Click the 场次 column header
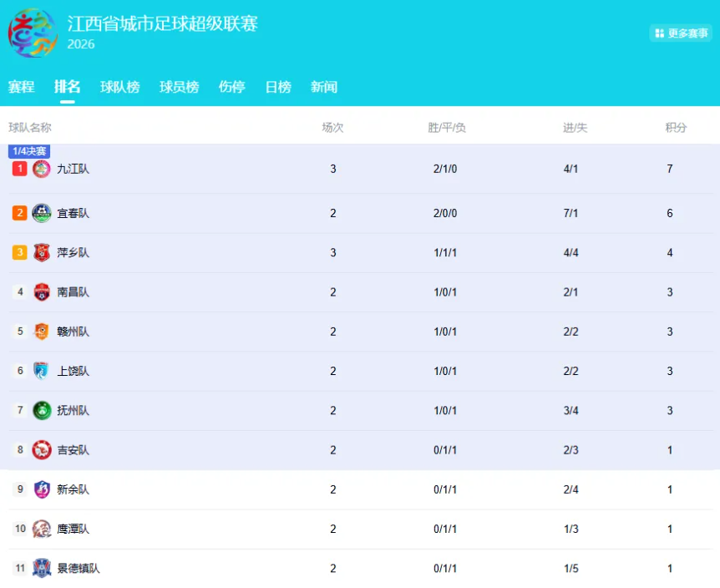This screenshot has height=588, width=720. 333,128
